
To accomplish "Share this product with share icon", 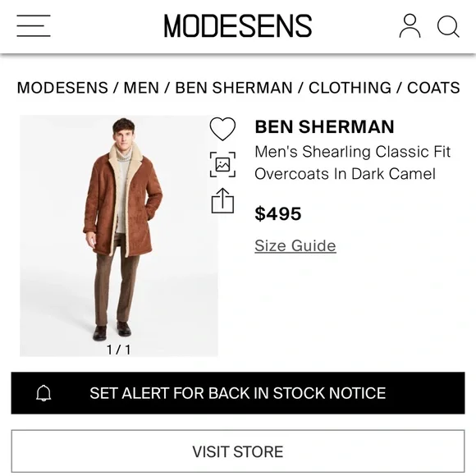I will click(x=222, y=201).
